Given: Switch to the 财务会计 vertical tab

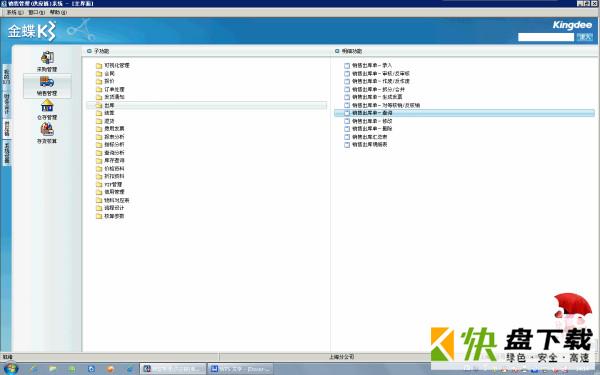Looking at the screenshot, I should coord(7,104).
